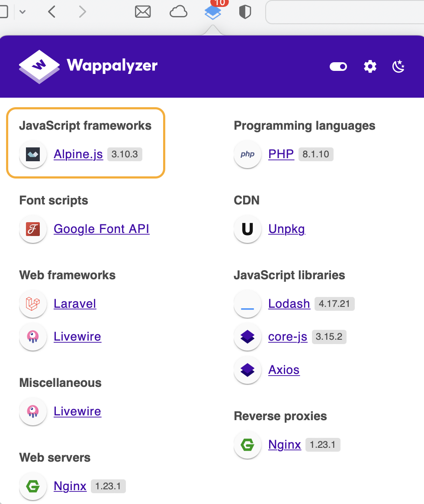Click Livewire icon under Miscellaneous

click(x=33, y=411)
